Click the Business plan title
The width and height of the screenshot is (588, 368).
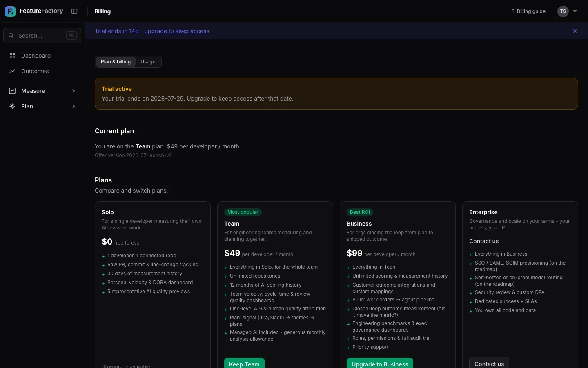(x=359, y=224)
